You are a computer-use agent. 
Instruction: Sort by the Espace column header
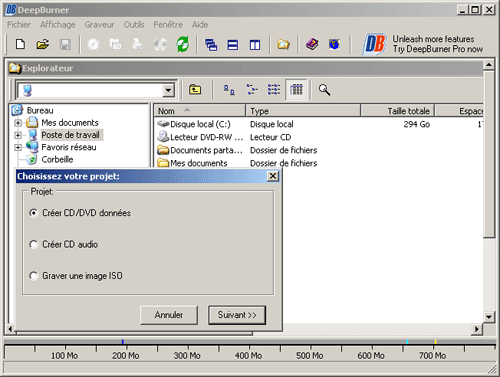click(459, 111)
